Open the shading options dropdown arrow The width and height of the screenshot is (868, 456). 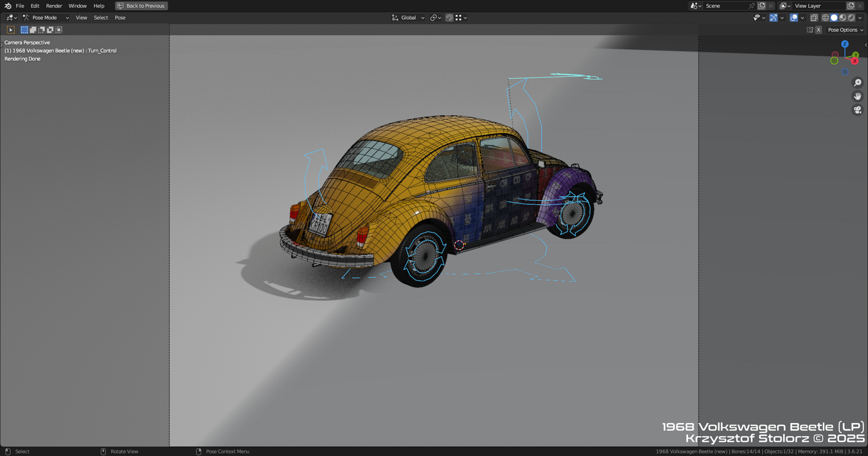(860, 18)
